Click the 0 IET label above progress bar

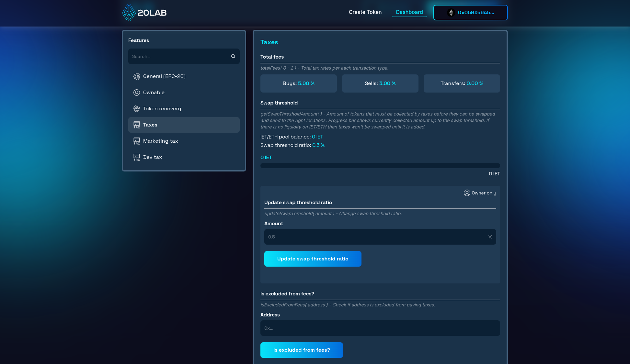tap(266, 158)
